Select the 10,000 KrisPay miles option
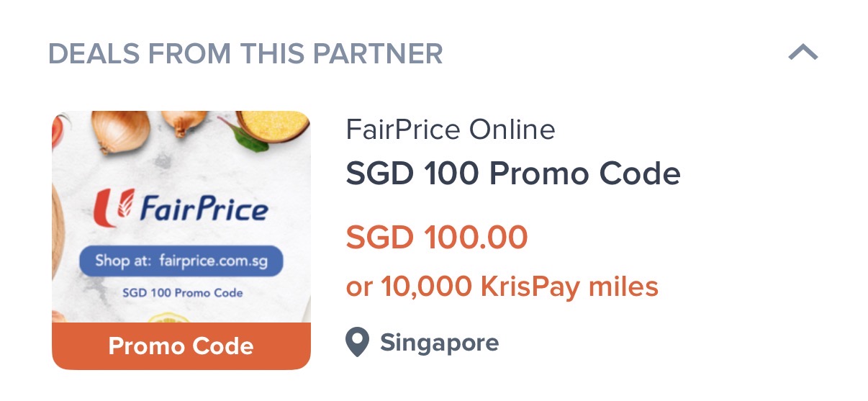This screenshot has width=868, height=401. point(502,287)
